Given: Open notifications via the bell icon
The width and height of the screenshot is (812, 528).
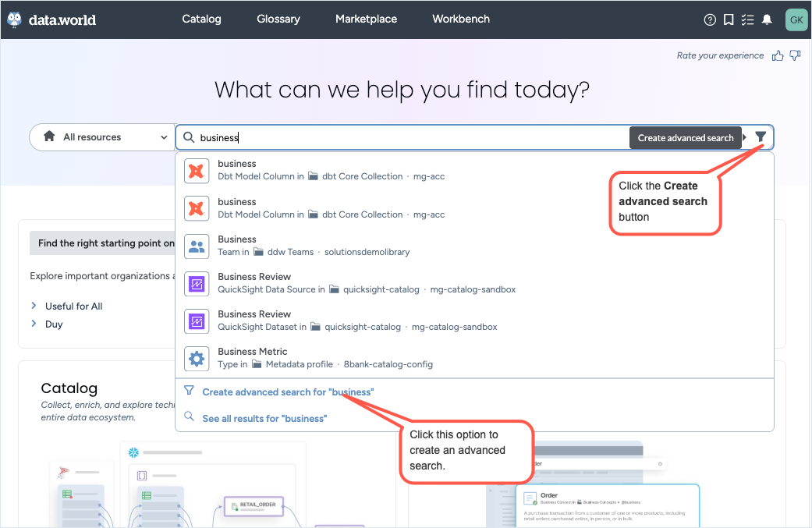Looking at the screenshot, I should tap(766, 19).
